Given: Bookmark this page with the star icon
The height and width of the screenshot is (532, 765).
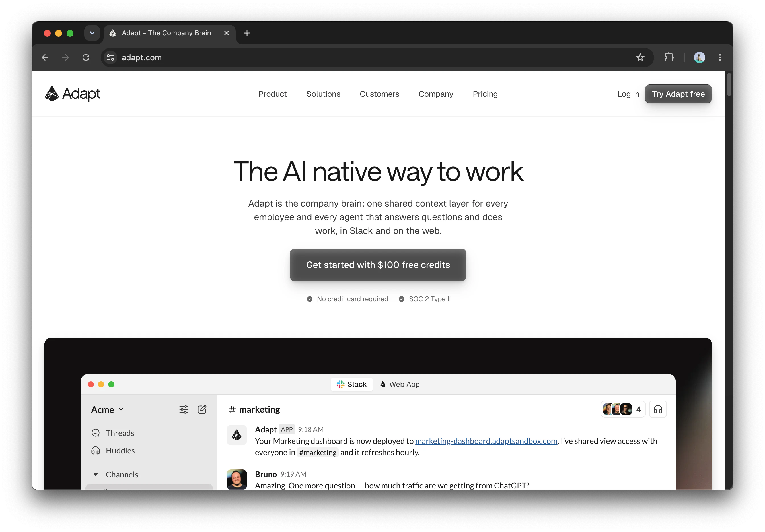Looking at the screenshot, I should coord(640,58).
